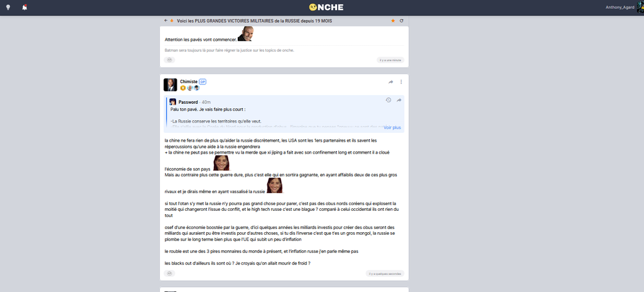The image size is (644, 292).
Task: Open the notifications bell
Action: coord(25,8)
